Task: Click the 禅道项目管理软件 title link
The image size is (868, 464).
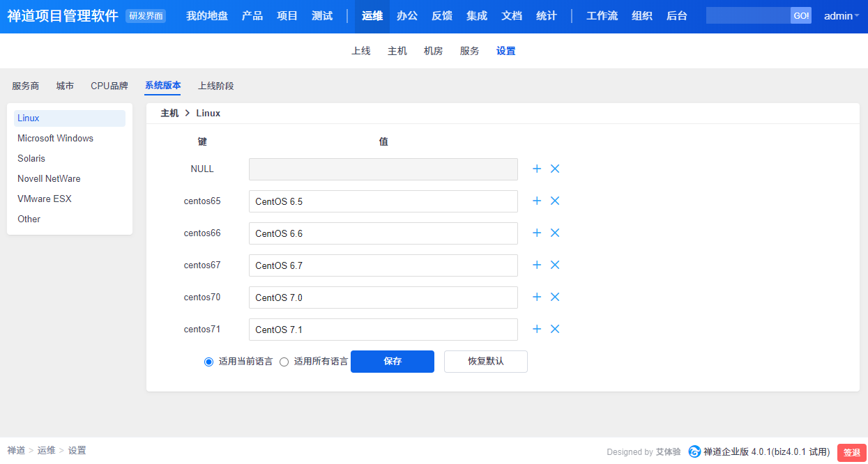Action: (x=63, y=16)
